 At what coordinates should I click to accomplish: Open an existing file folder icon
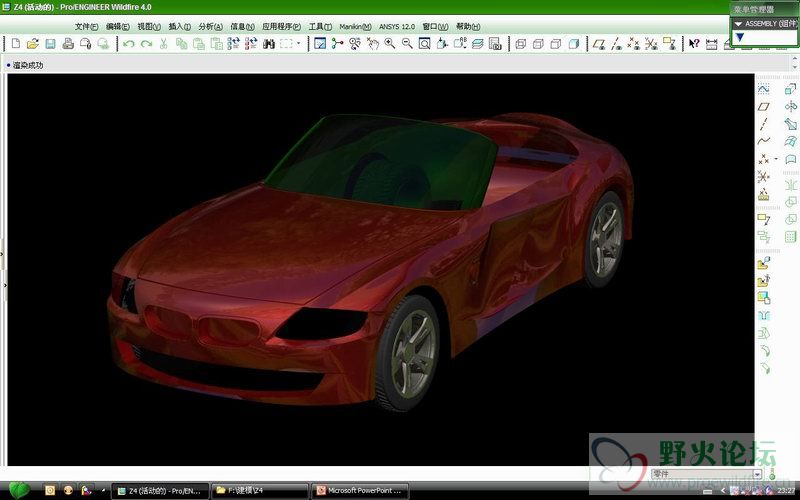click(33, 44)
